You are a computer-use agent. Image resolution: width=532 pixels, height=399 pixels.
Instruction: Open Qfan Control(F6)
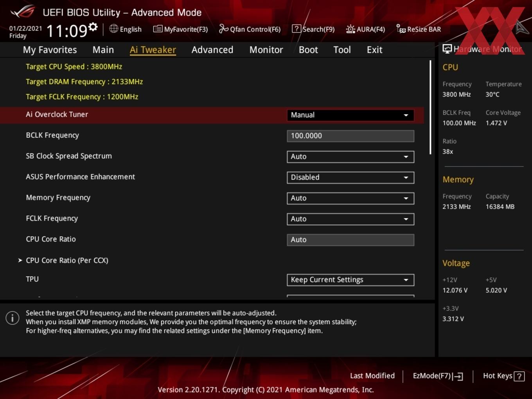point(250,29)
